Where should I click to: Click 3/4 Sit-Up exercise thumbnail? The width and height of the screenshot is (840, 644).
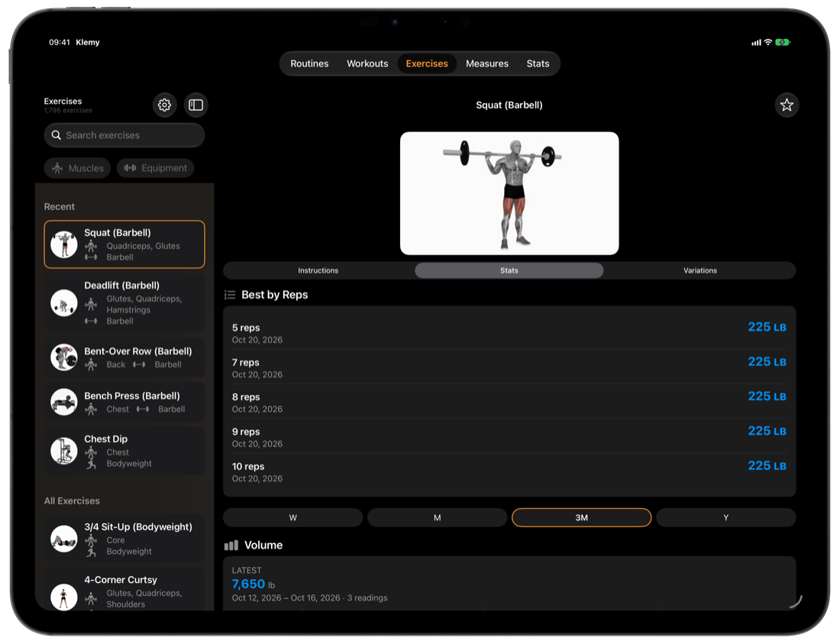click(x=63, y=539)
